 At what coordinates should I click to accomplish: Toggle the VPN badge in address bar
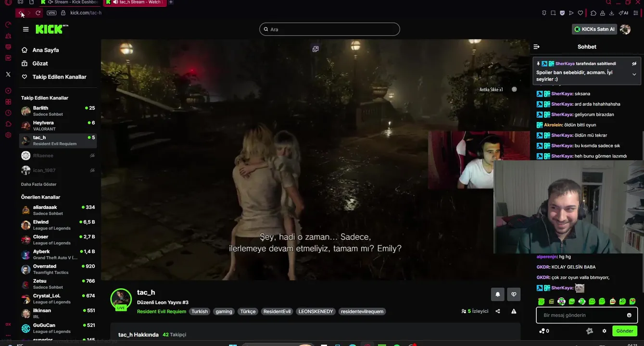[x=51, y=13]
